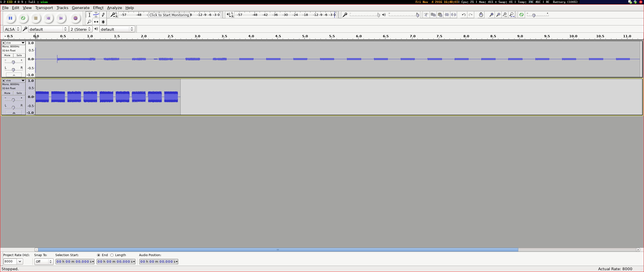This screenshot has height=272, width=644.
Task: Collapse the second vivo track
Action: click(x=14, y=113)
